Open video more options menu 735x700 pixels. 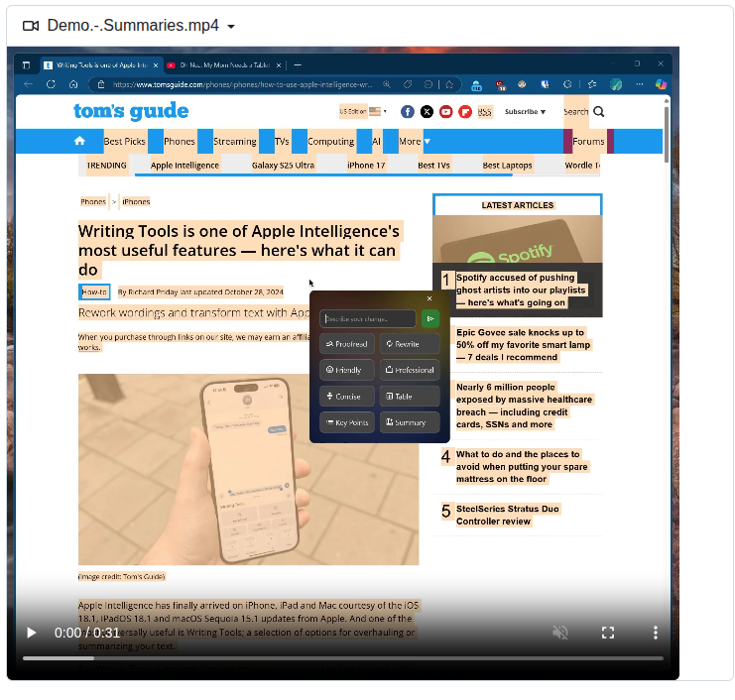click(656, 633)
